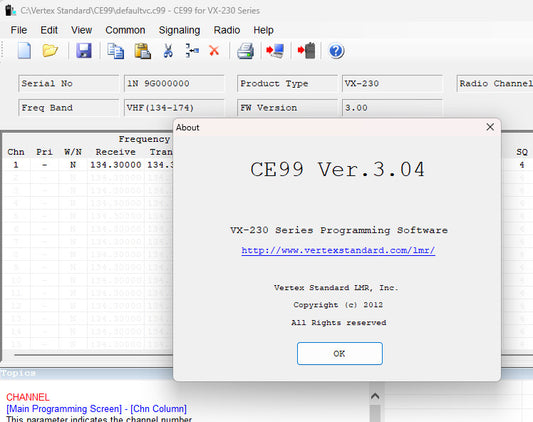The width and height of the screenshot is (533, 422).
Task: Select channel 1 Receive 134.30000 cell
Action: (x=116, y=165)
